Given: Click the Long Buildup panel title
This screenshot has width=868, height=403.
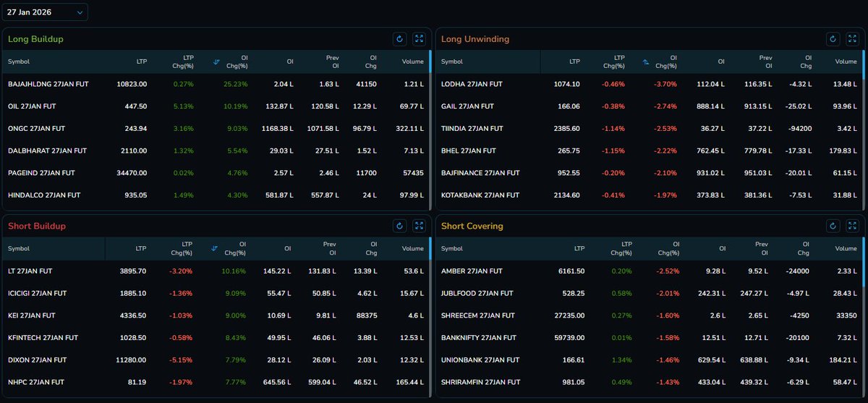Looking at the screenshot, I should tap(37, 38).
